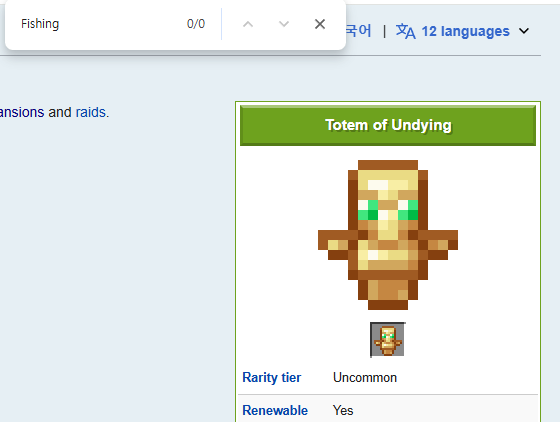
Task: Click the 0/0 match counter
Action: click(196, 24)
